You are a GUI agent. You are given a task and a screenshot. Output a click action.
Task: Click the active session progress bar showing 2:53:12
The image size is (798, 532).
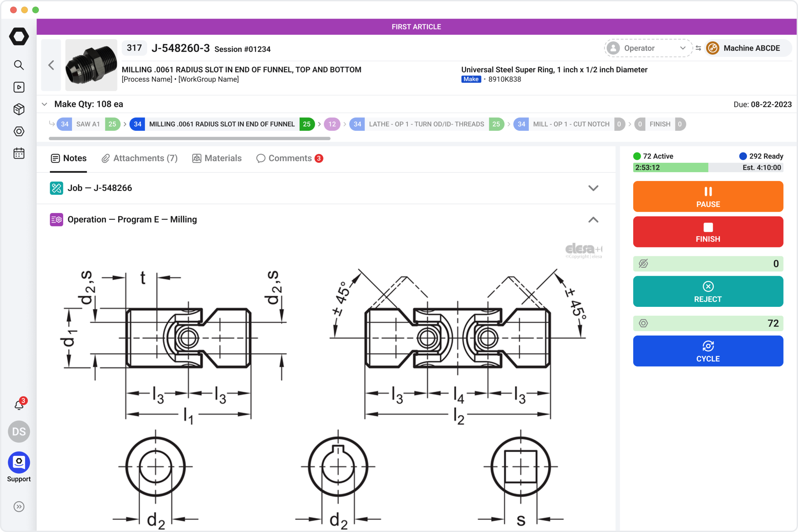(x=671, y=167)
